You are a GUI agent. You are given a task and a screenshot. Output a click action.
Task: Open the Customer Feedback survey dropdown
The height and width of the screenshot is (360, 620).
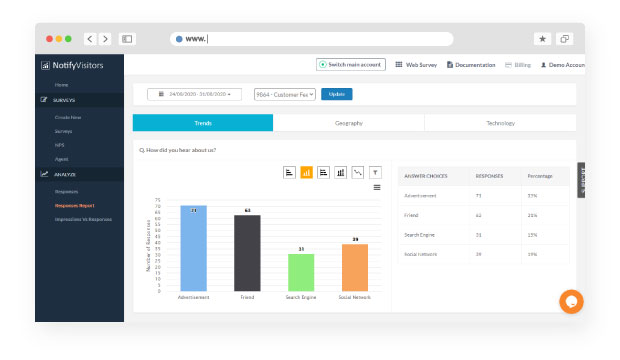tap(285, 95)
